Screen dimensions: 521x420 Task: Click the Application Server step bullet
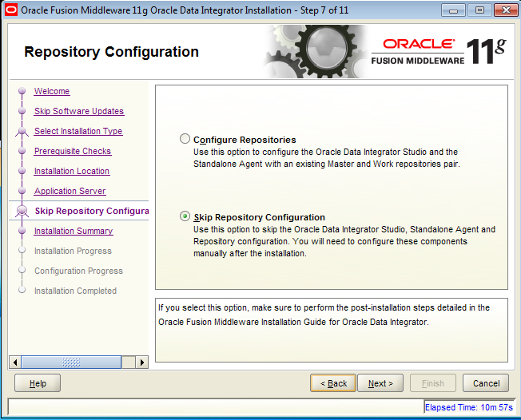22,191
